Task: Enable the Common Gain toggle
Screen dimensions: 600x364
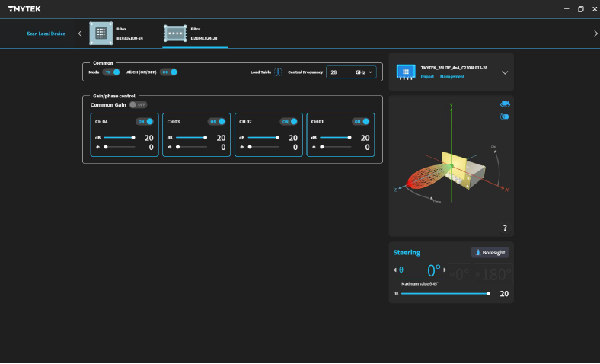Action: pyautogui.click(x=138, y=104)
